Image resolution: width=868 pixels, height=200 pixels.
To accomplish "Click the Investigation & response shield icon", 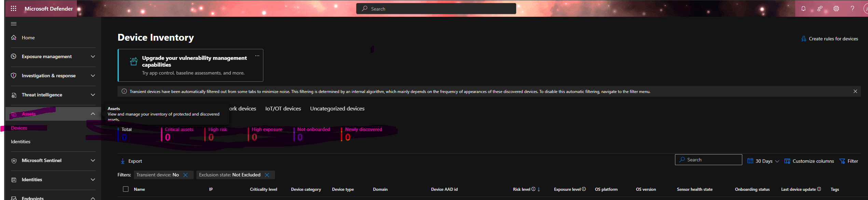I will tap(14, 76).
